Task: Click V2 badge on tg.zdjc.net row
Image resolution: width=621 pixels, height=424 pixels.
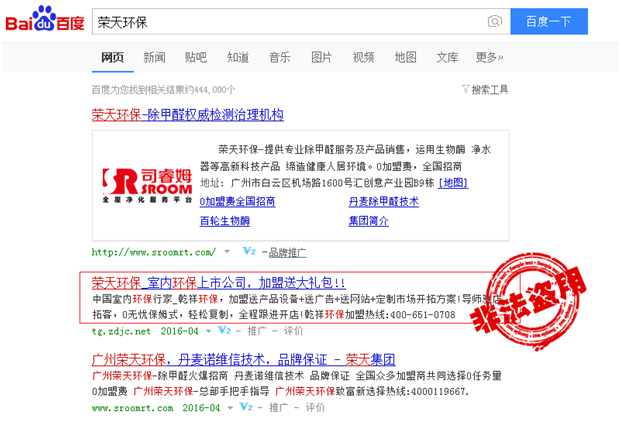Action: (x=225, y=330)
